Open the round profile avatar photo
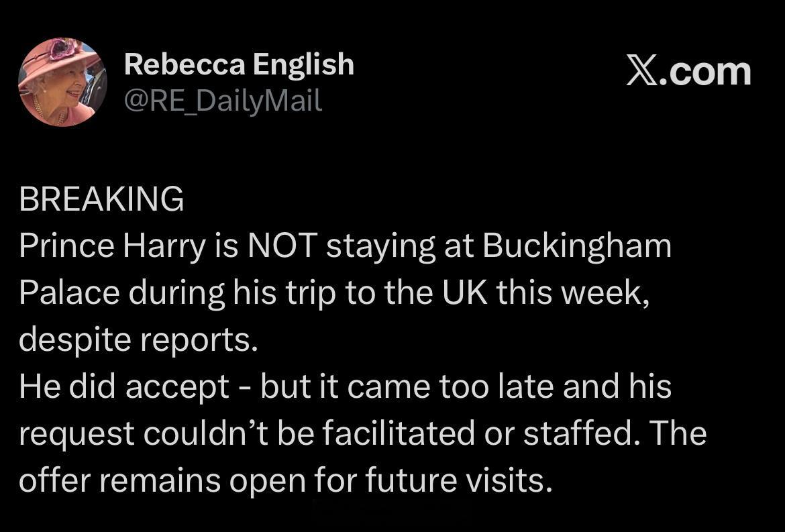This screenshot has width=785, height=532. click(62, 82)
